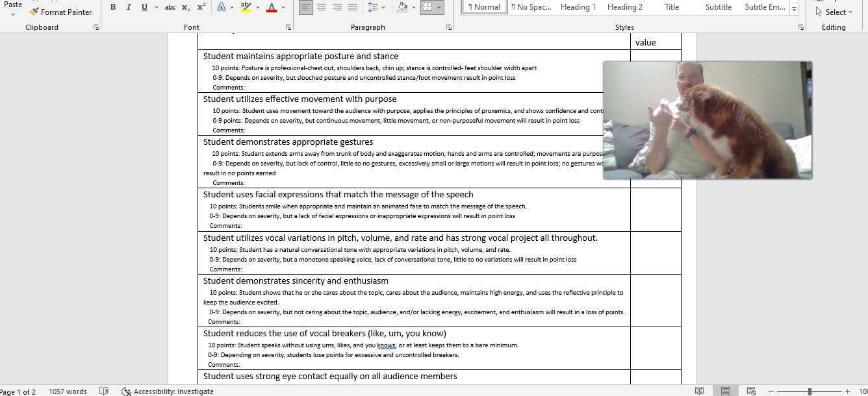The image size is (868, 396).
Task: Open Text Effects icon
Action: 222,7
